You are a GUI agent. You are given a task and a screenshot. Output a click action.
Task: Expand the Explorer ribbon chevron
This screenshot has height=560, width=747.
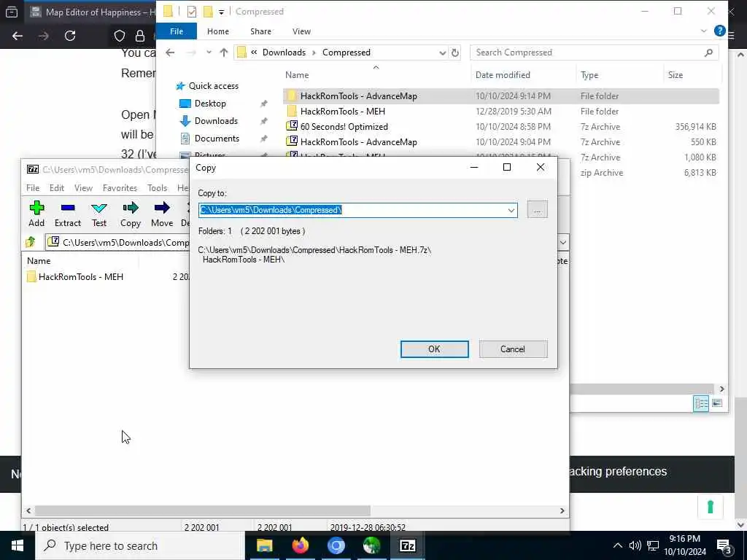coord(704,31)
